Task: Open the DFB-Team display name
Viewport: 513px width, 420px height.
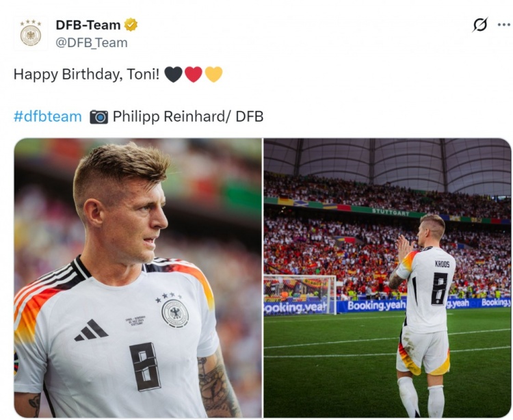Action: [x=88, y=25]
